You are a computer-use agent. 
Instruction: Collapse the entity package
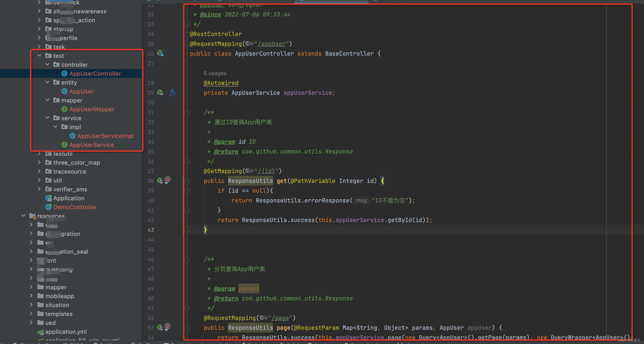[48, 82]
